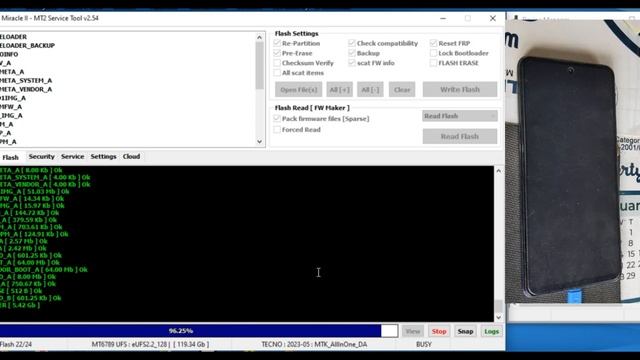Click the Snap button
This screenshot has height=360, width=640.
pos(465,331)
